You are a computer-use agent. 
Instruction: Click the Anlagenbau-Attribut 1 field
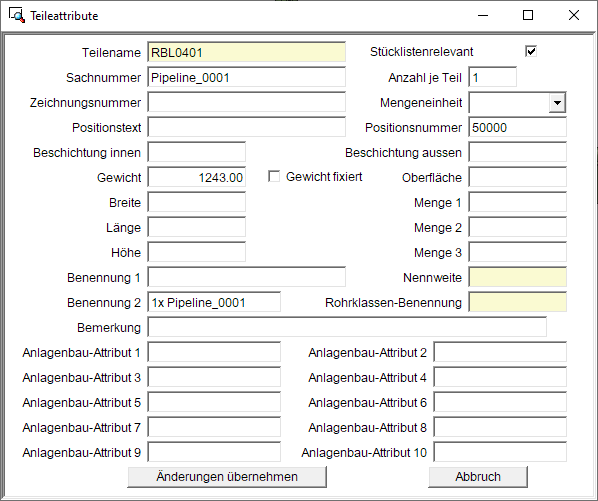214,352
